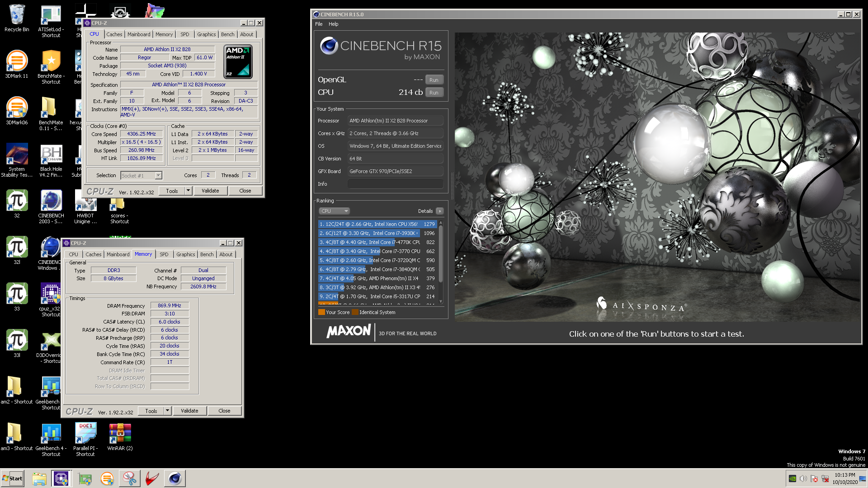The width and height of the screenshot is (868, 488).
Task: Open the BenchMate 0.11 folder icon
Action: click(x=51, y=113)
